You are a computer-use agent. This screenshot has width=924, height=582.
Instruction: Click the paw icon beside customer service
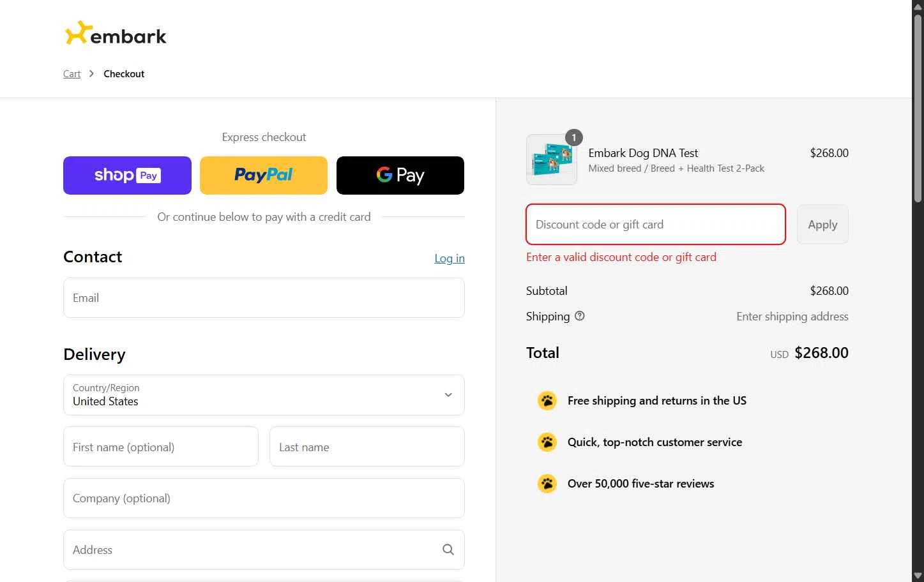(547, 442)
